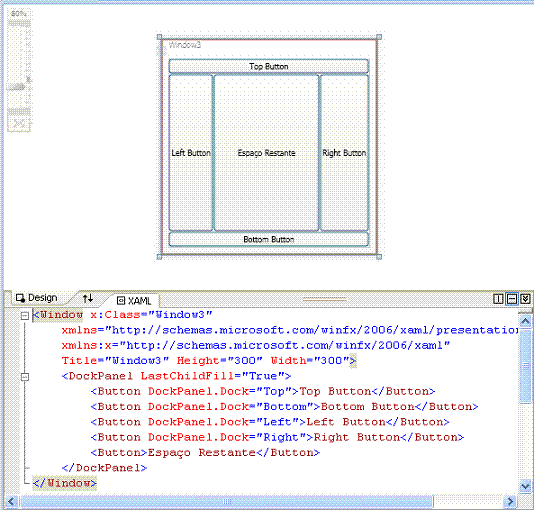
Task: Click the horizontal scrollbar right arrow
Action: (x=510, y=501)
